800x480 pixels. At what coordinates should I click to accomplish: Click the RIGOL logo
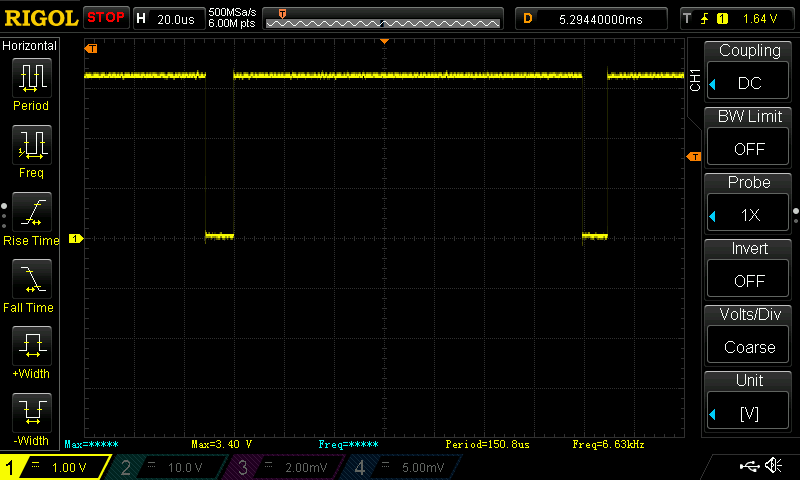(x=41, y=18)
